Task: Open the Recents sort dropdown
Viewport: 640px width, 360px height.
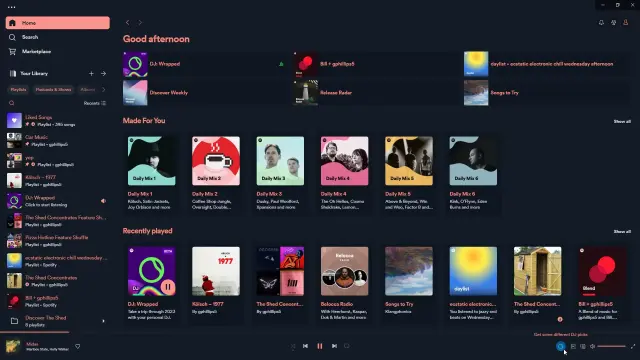Action: pos(95,103)
